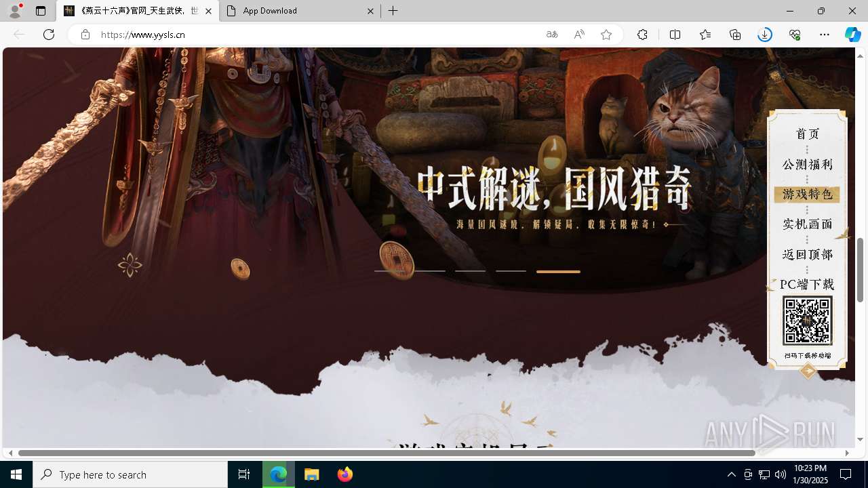
Task: Open the Windows Start menu
Action: (16, 474)
